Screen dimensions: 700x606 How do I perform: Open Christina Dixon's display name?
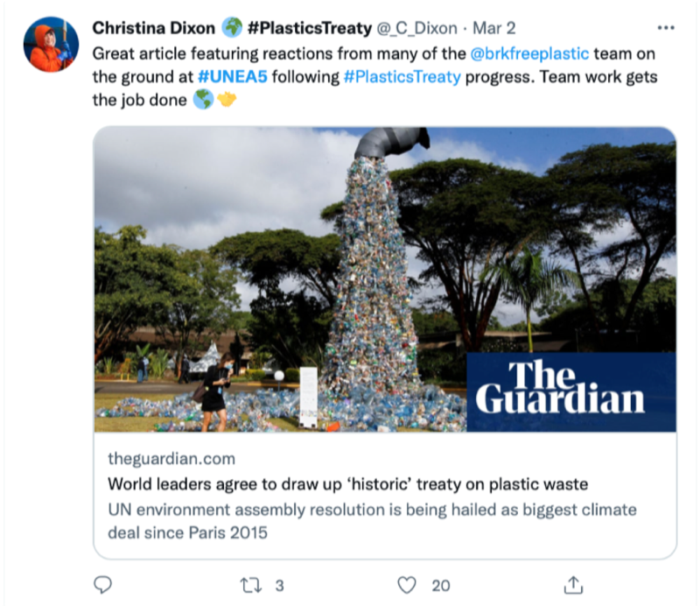pos(154,29)
